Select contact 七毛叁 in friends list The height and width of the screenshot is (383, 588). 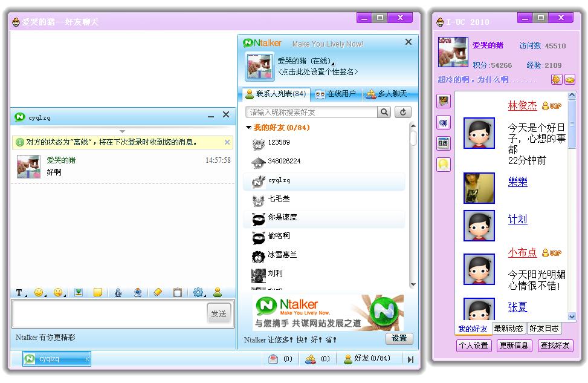[325, 199]
